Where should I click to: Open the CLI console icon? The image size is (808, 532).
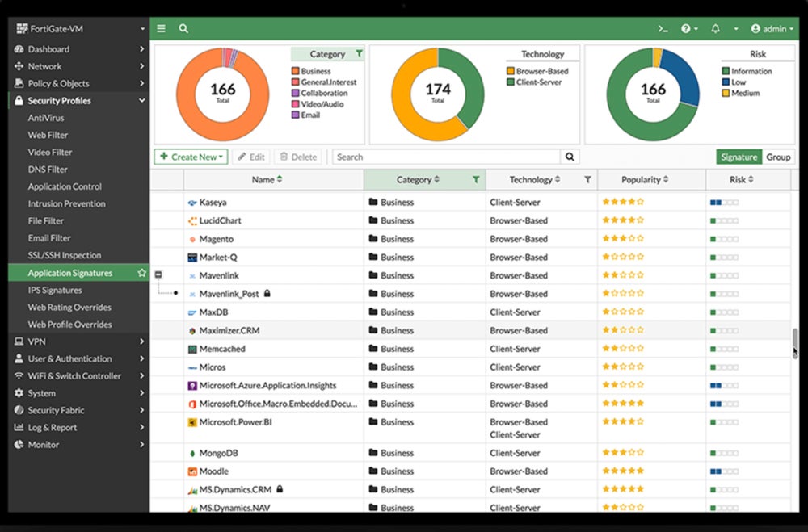click(x=663, y=29)
